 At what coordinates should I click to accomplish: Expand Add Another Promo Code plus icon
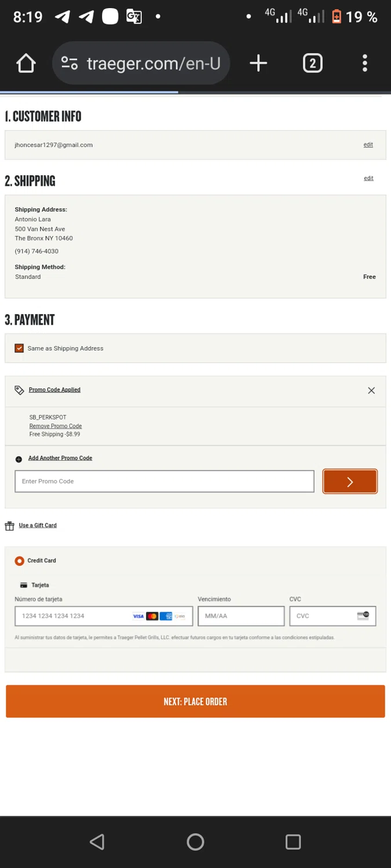point(19,459)
